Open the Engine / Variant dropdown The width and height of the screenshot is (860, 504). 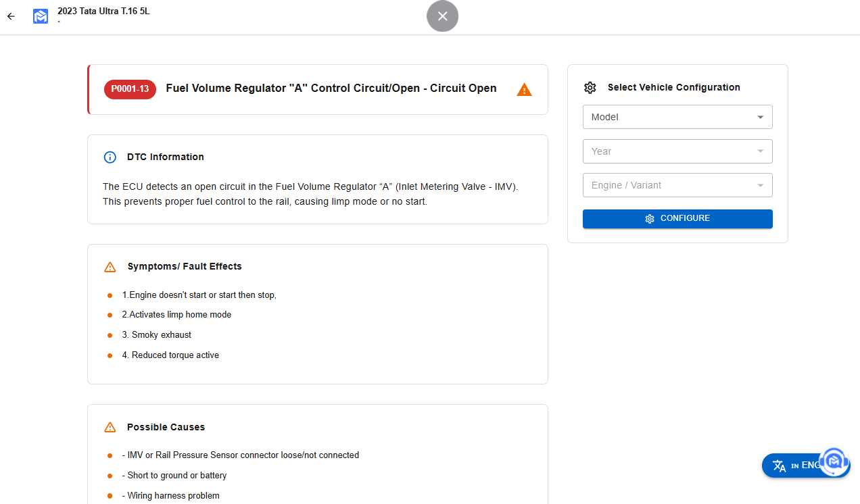click(677, 185)
